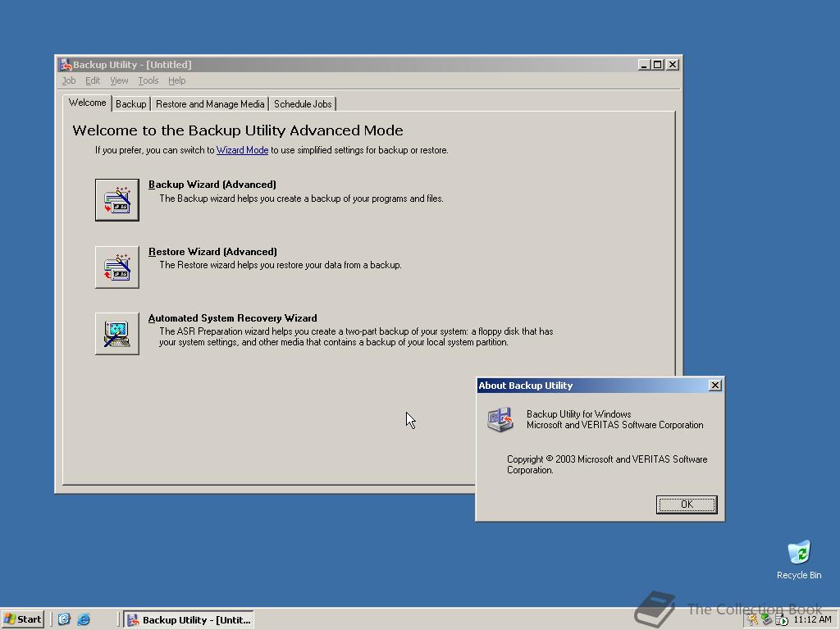Click the Backup Utility title bar icon
The width and height of the screenshot is (840, 630).
(66, 65)
